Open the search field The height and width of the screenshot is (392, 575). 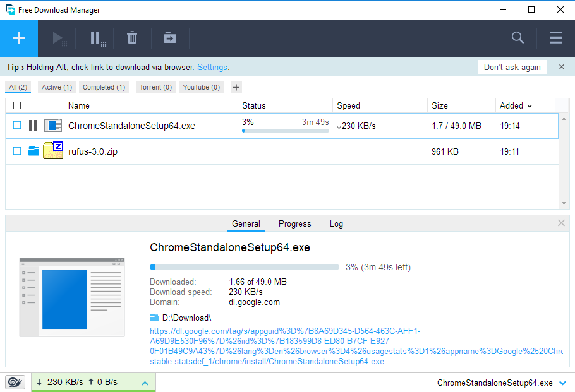[517, 38]
